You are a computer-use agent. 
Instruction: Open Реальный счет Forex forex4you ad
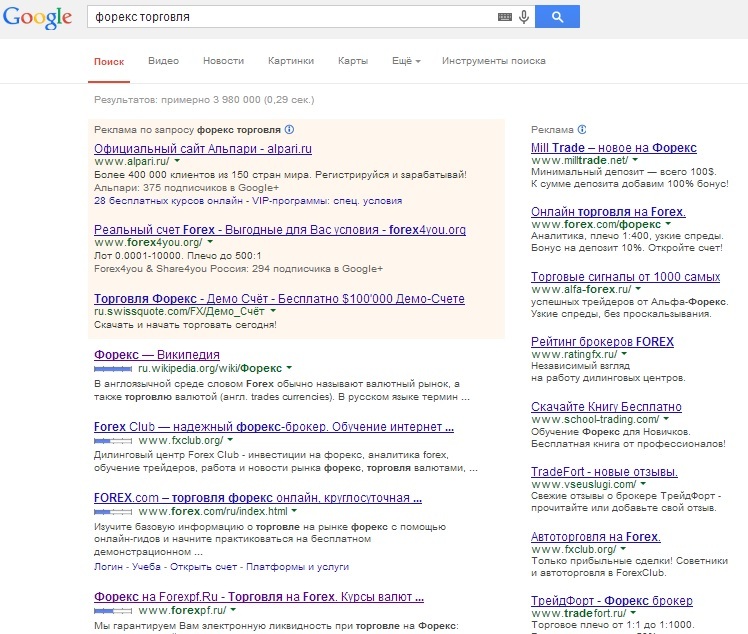tap(280, 229)
